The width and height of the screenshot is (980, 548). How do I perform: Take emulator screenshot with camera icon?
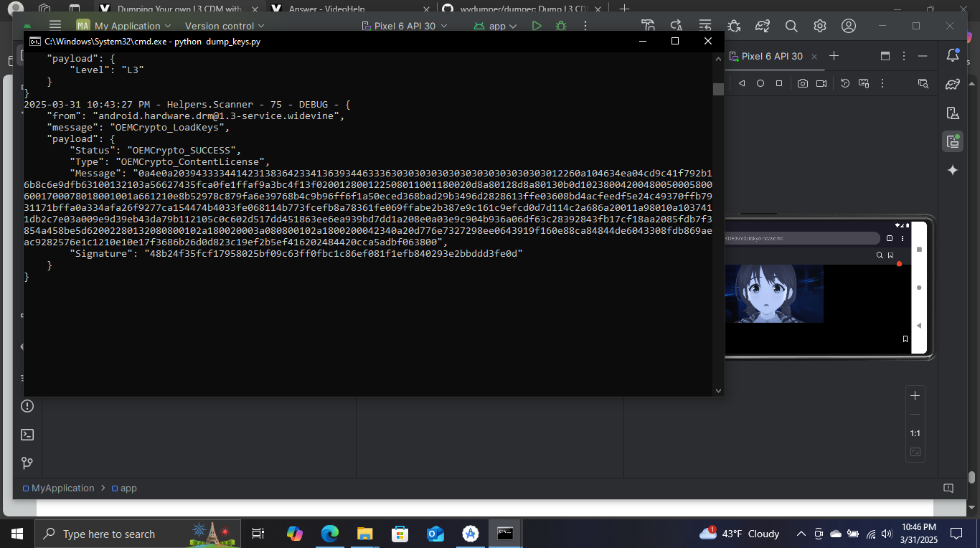(x=803, y=83)
